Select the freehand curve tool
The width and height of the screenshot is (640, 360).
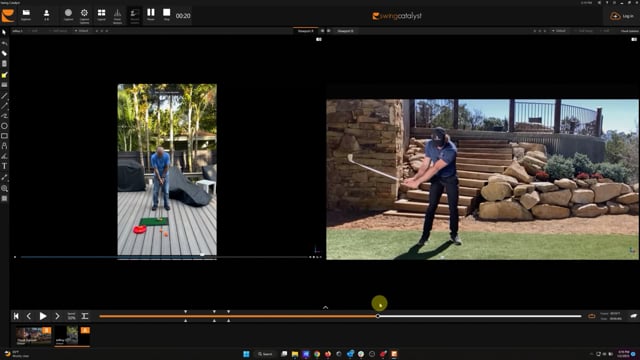point(4,116)
